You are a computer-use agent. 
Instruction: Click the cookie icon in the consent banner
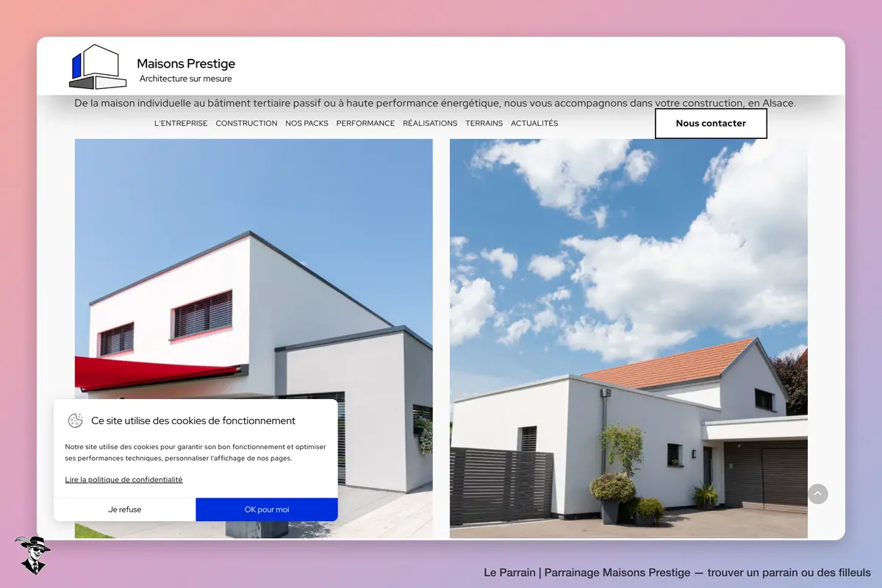75,420
